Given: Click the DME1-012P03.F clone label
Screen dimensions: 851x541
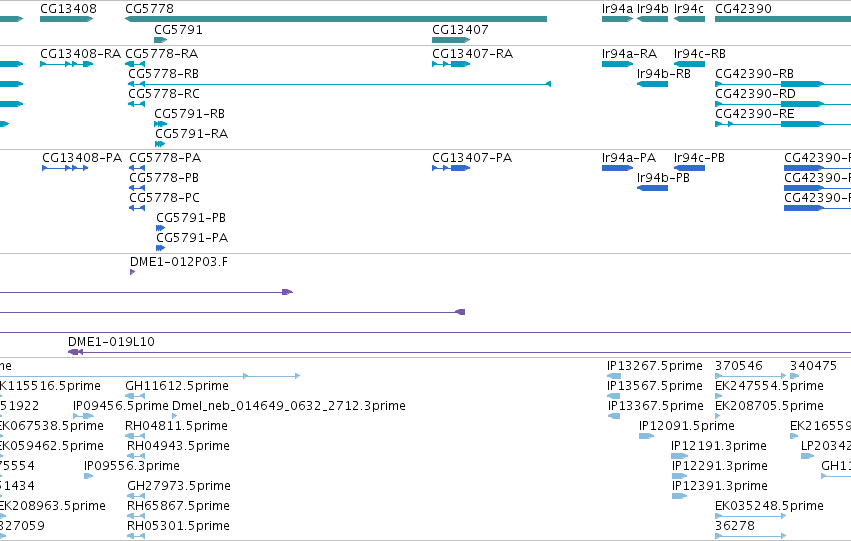Looking at the screenshot, I should click(179, 262).
